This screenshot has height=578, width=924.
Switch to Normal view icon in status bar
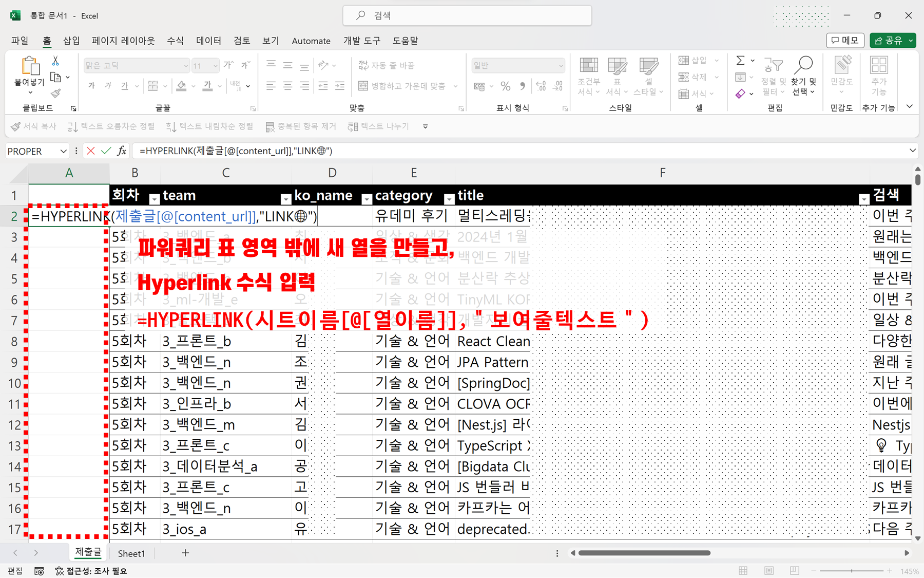[743, 571]
